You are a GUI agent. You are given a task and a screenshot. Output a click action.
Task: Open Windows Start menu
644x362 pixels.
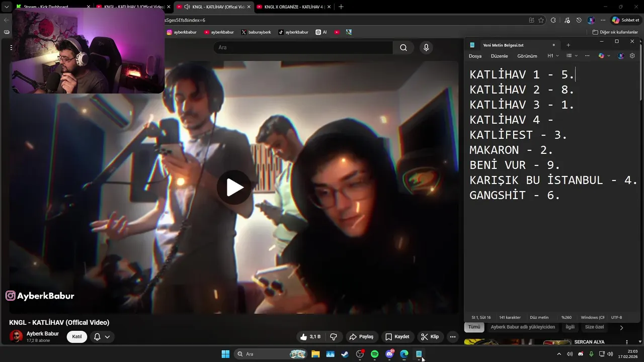pos(225,354)
